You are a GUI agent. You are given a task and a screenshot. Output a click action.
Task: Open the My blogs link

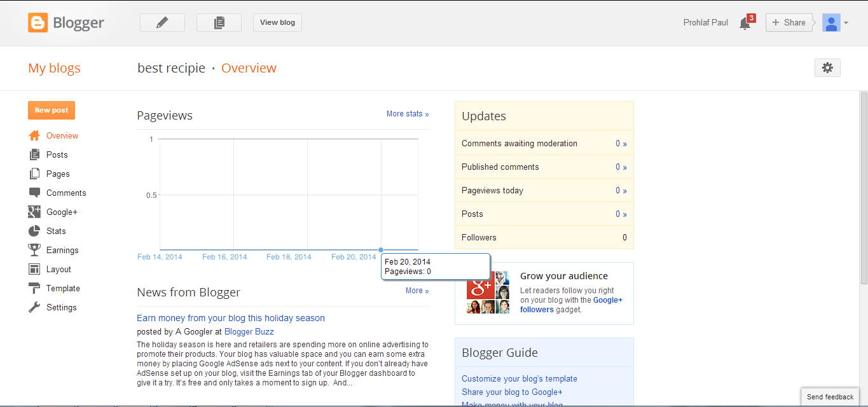point(54,68)
